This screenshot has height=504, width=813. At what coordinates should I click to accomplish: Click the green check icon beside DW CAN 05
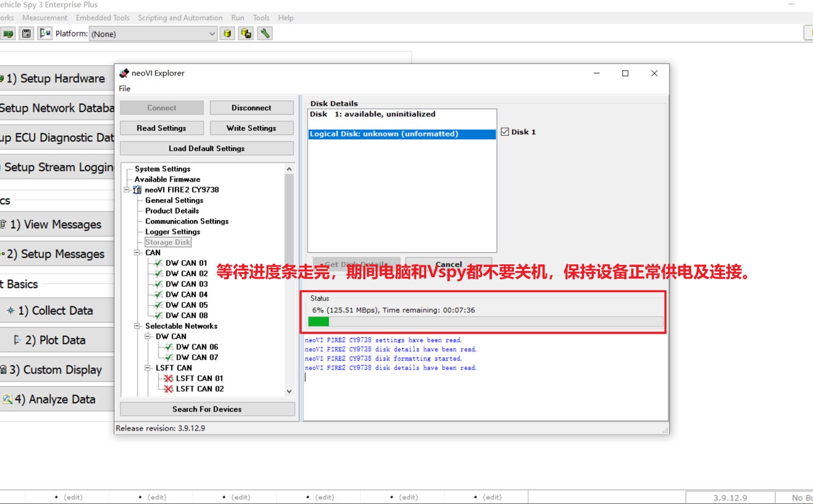(158, 305)
